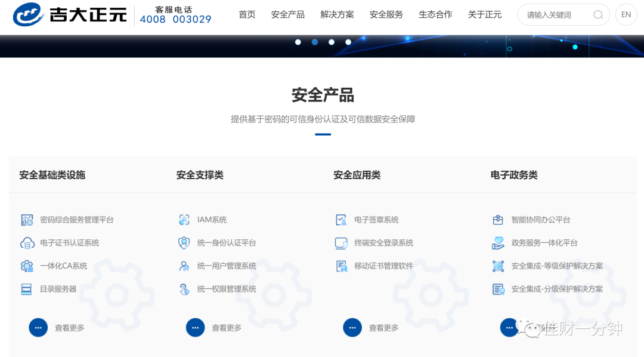Open the 安全服务 navigation menu
644x357 pixels.
coord(386,15)
